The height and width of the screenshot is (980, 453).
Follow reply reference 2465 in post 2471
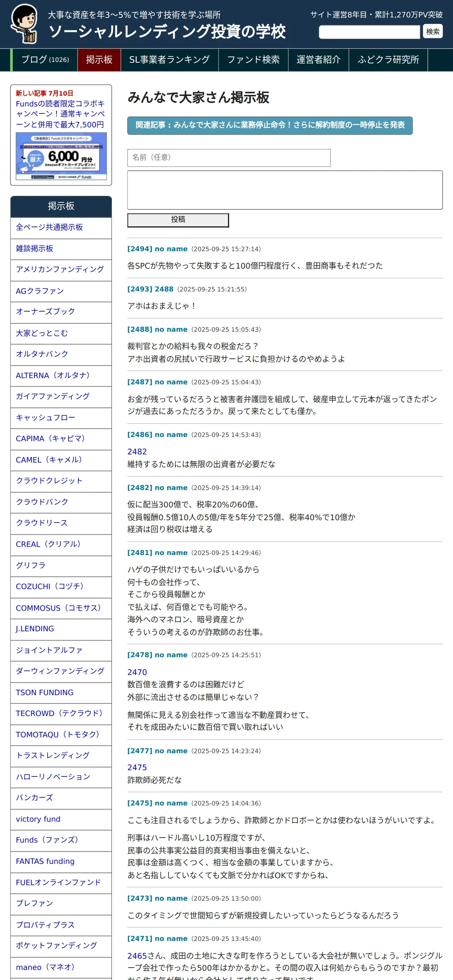[x=137, y=956]
